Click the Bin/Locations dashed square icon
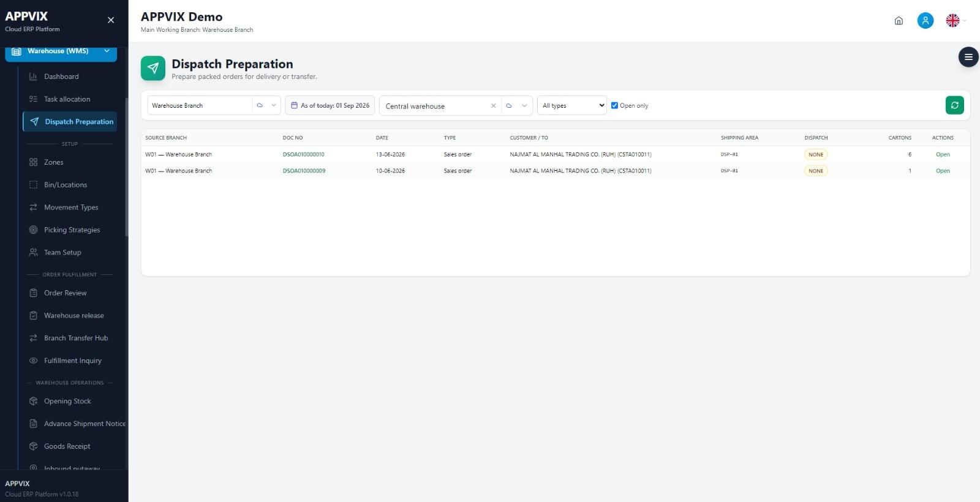Image resolution: width=980 pixels, height=502 pixels. coord(33,185)
